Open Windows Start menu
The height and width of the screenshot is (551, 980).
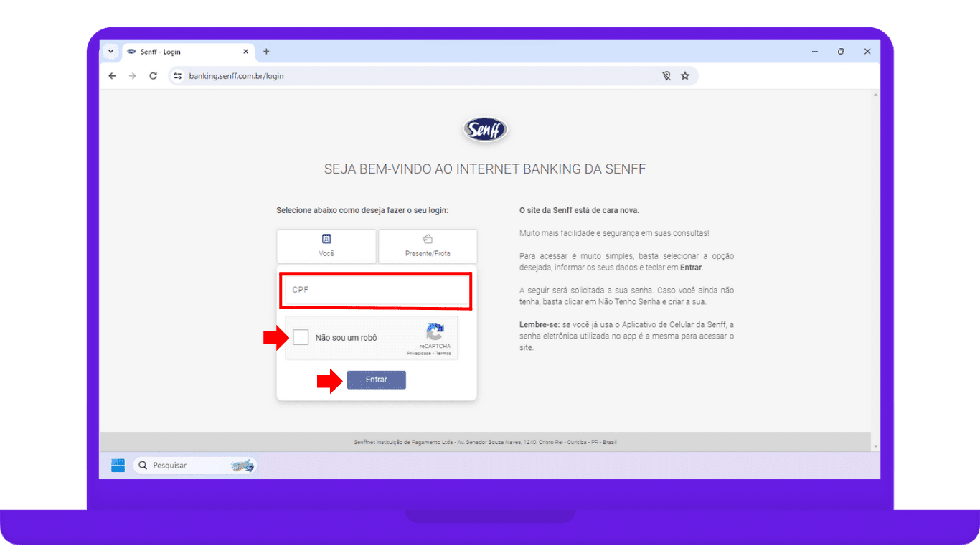[x=118, y=466]
